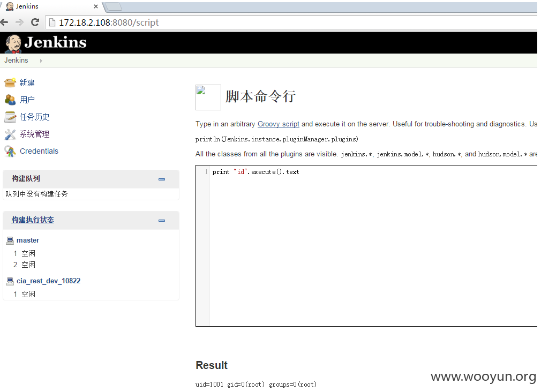Open the Groovy script link

click(279, 124)
